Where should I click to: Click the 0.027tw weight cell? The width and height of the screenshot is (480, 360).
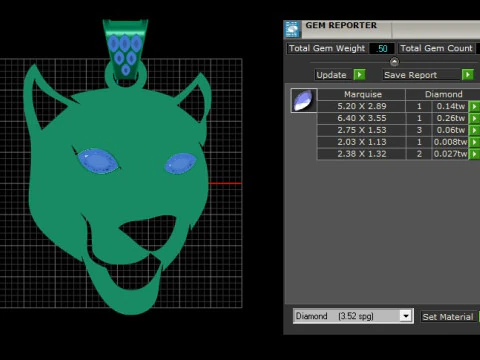click(x=450, y=154)
